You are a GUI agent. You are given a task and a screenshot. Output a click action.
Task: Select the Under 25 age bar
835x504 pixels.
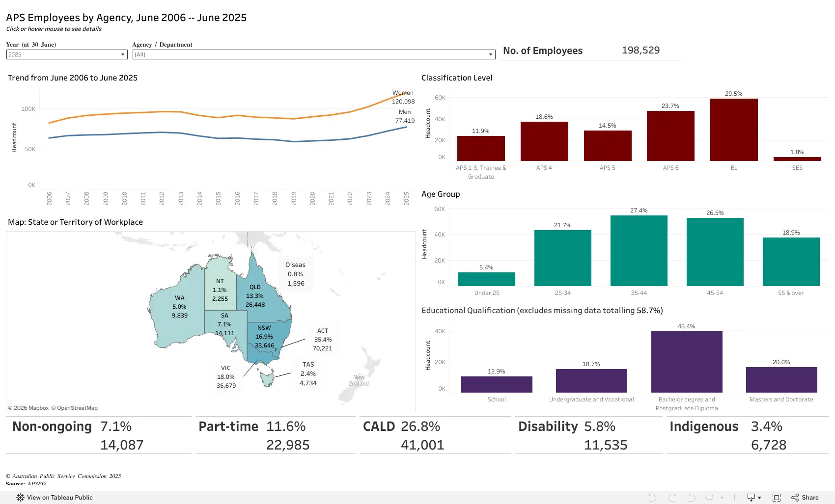click(x=487, y=279)
